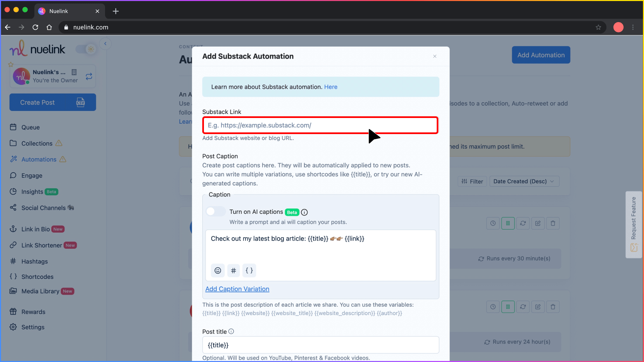Insert a hashtag using the hashtag icon

tap(233, 270)
